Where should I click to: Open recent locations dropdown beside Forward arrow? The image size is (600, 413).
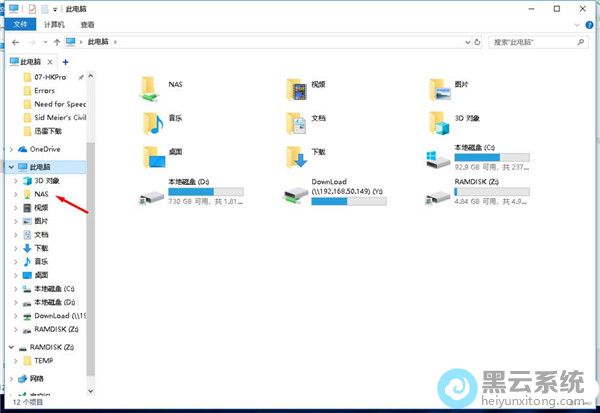pos(45,42)
